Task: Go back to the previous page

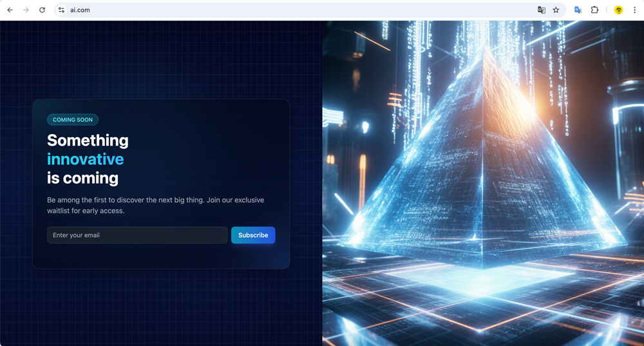Action: (x=10, y=10)
